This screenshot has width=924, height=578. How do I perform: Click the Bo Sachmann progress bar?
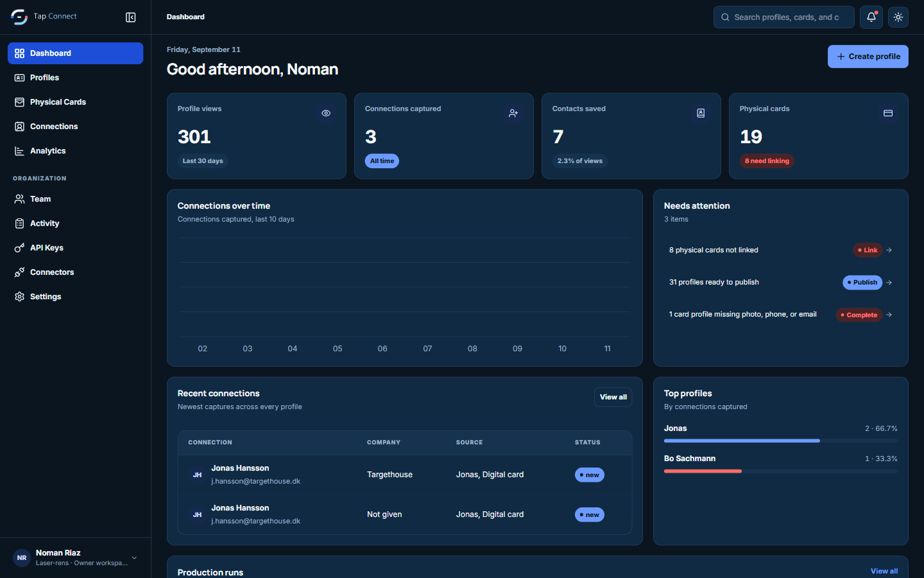pyautogui.click(x=781, y=471)
